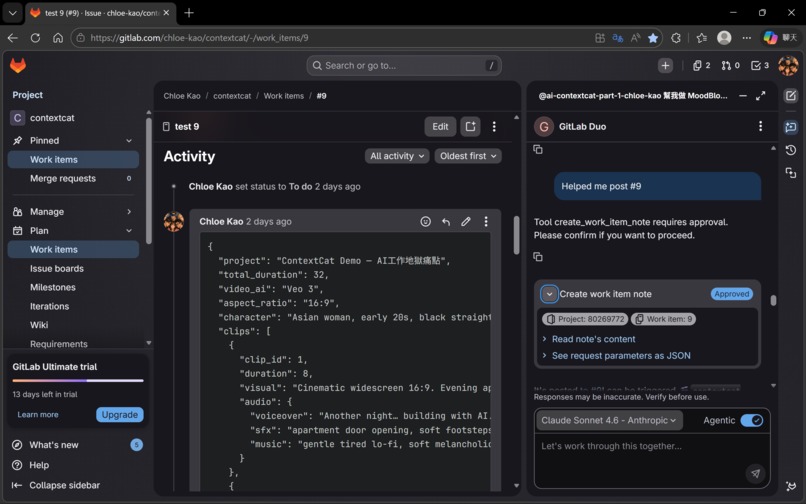Collapse the Plan section
The height and width of the screenshot is (504, 806).
(129, 230)
